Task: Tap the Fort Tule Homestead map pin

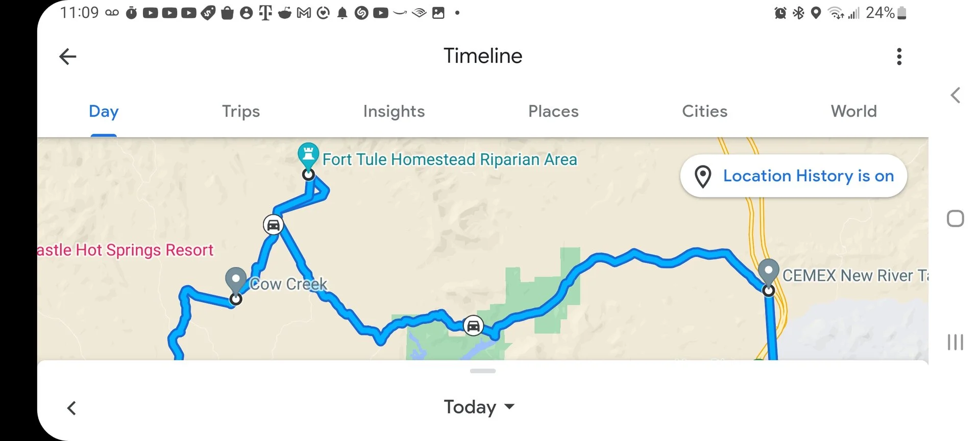Action: click(x=308, y=155)
